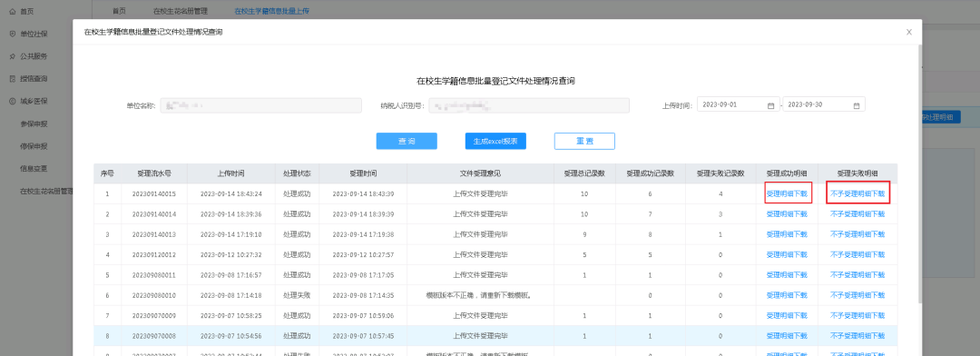
Task: Click the 处理明细 button behind the dialog
Action: pos(941,117)
